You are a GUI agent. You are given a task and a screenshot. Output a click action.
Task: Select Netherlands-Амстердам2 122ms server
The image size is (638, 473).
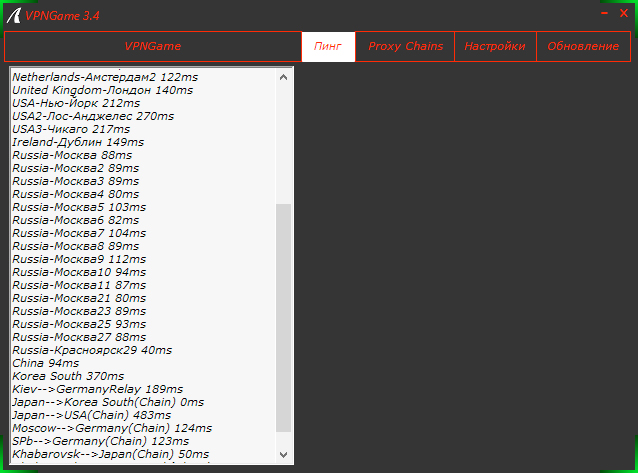pos(105,77)
